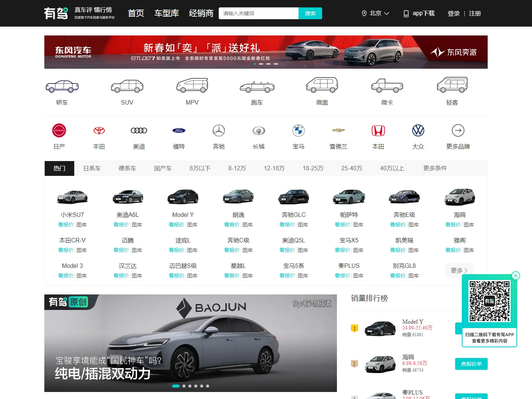
Task: Select the 微卡 mini truck icon
Action: click(x=387, y=86)
